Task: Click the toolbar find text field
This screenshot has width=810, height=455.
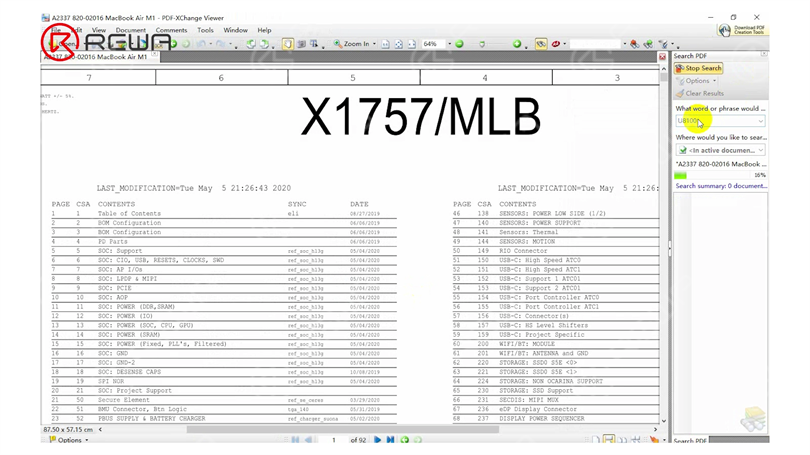Action: pos(595,44)
